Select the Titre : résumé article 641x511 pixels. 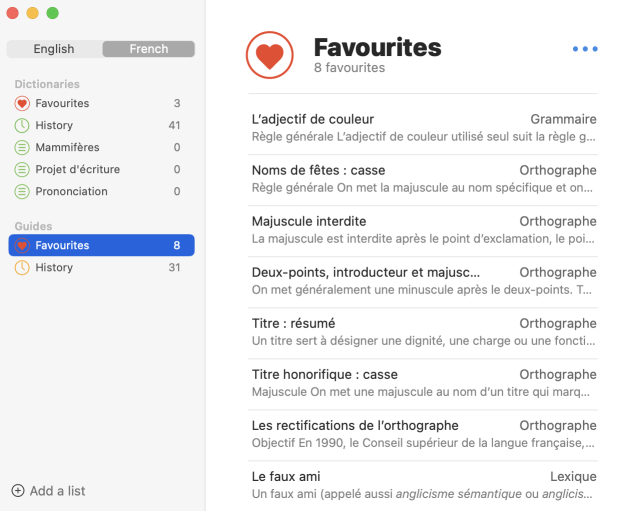(423, 332)
